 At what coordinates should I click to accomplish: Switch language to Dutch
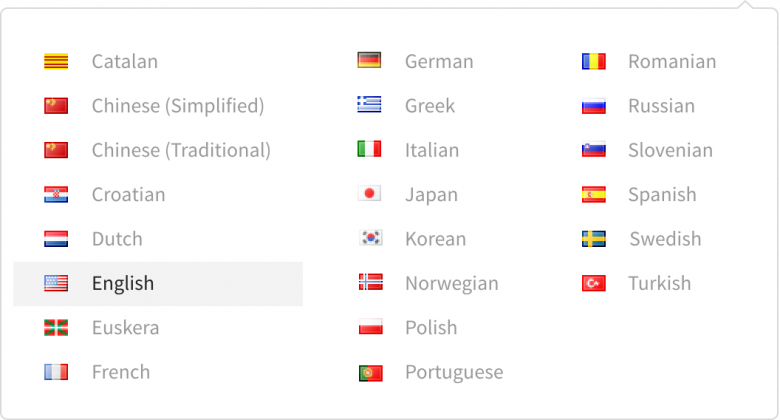click(x=158, y=239)
